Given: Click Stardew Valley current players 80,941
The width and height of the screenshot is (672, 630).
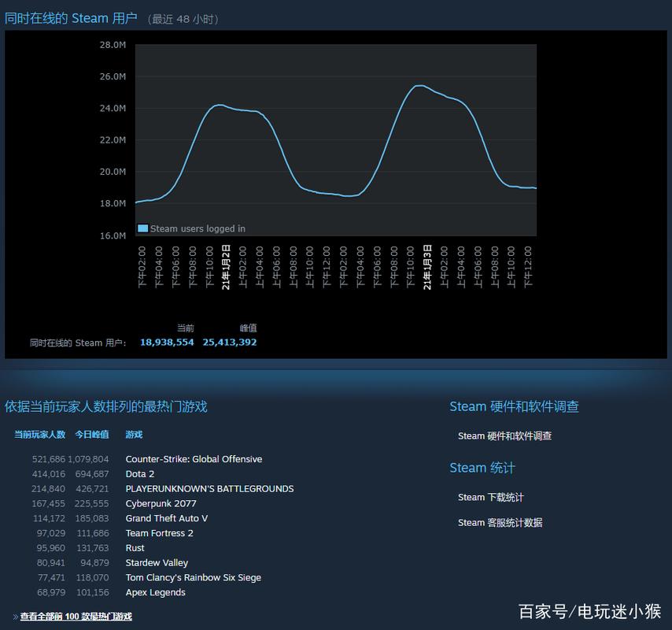Looking at the screenshot, I should 51,562.
